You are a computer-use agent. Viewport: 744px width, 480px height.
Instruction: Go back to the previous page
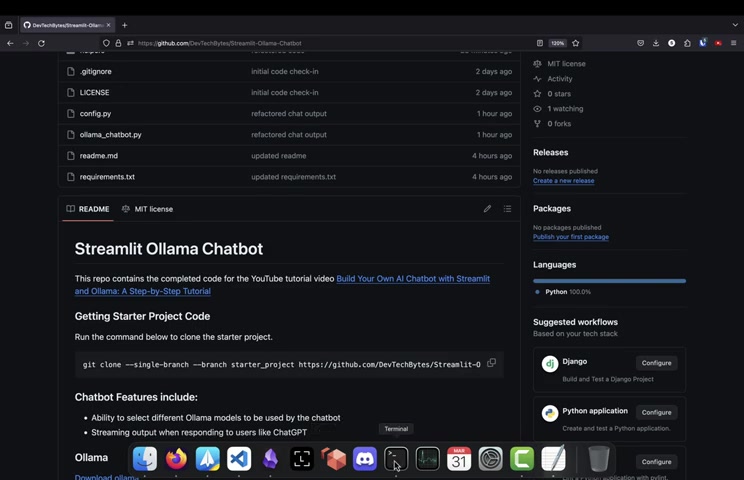coord(10,43)
